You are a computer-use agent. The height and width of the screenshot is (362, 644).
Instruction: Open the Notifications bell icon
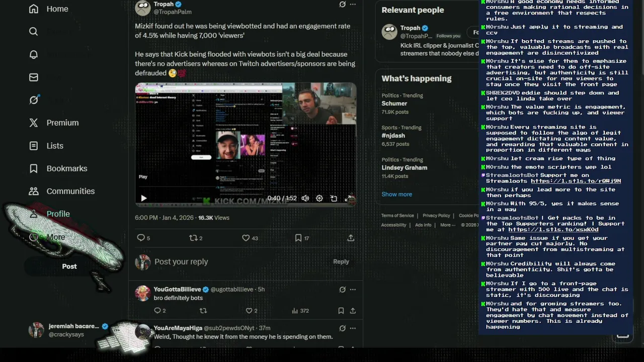(34, 54)
